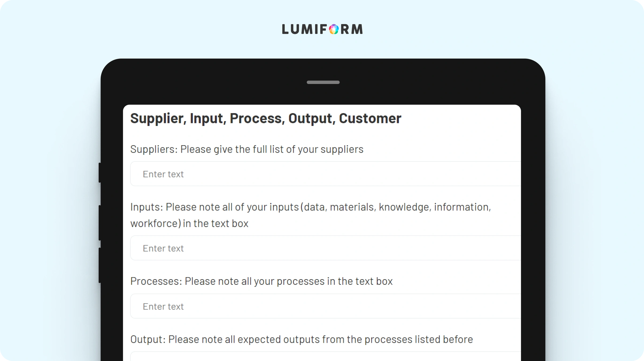Screen dimensions: 644x361
Task: Tap the tablet speaker bar at top
Action: 323,82
